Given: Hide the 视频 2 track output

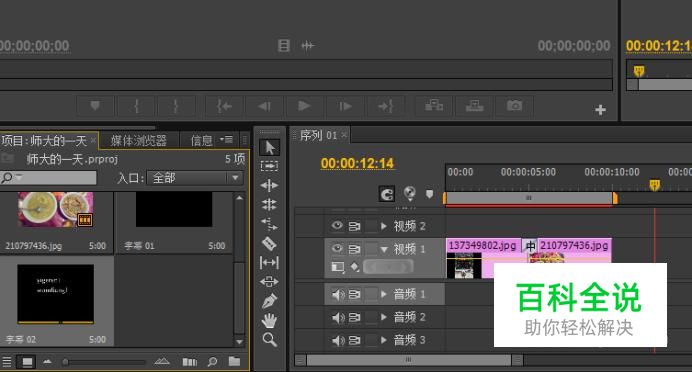Looking at the screenshot, I should click(337, 225).
